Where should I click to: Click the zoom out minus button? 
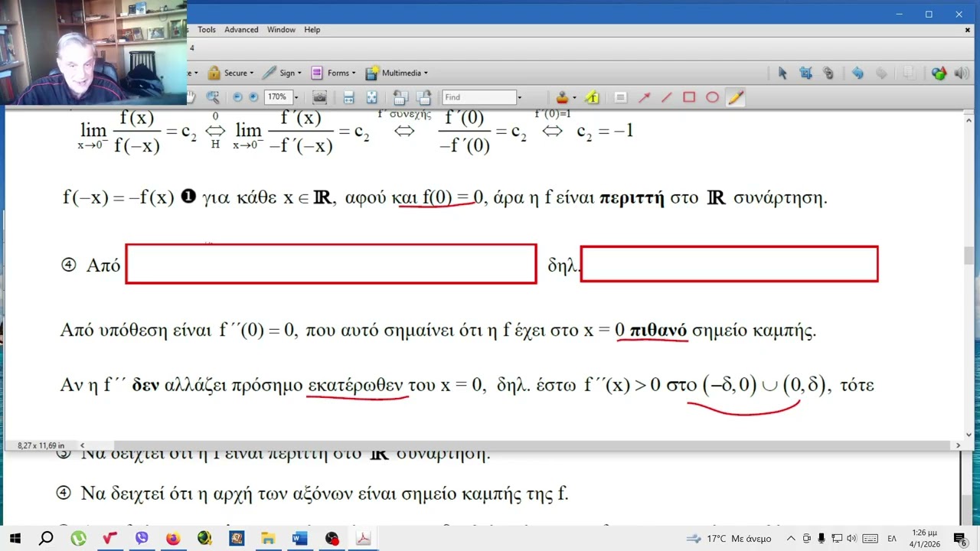[237, 97]
